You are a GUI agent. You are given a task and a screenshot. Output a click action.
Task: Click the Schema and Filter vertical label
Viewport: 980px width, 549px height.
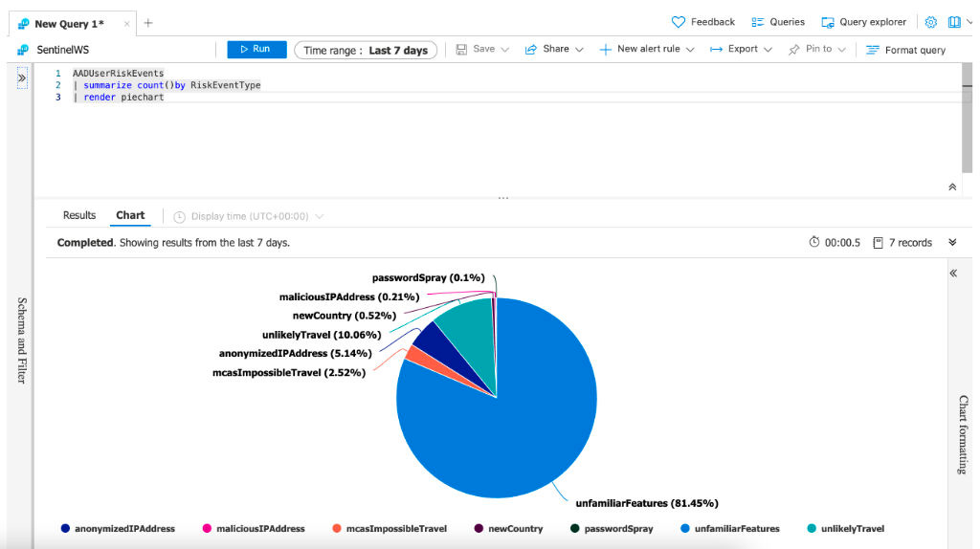tap(22, 340)
